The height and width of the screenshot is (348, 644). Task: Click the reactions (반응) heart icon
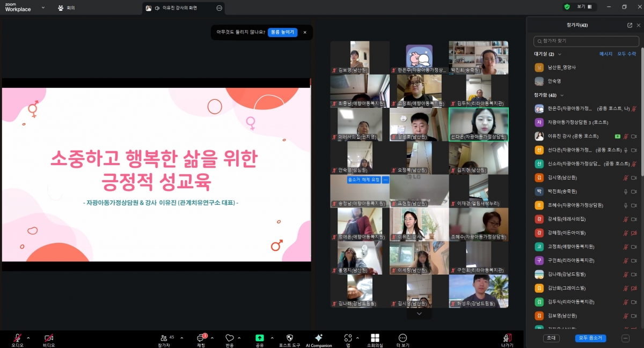pos(230,338)
